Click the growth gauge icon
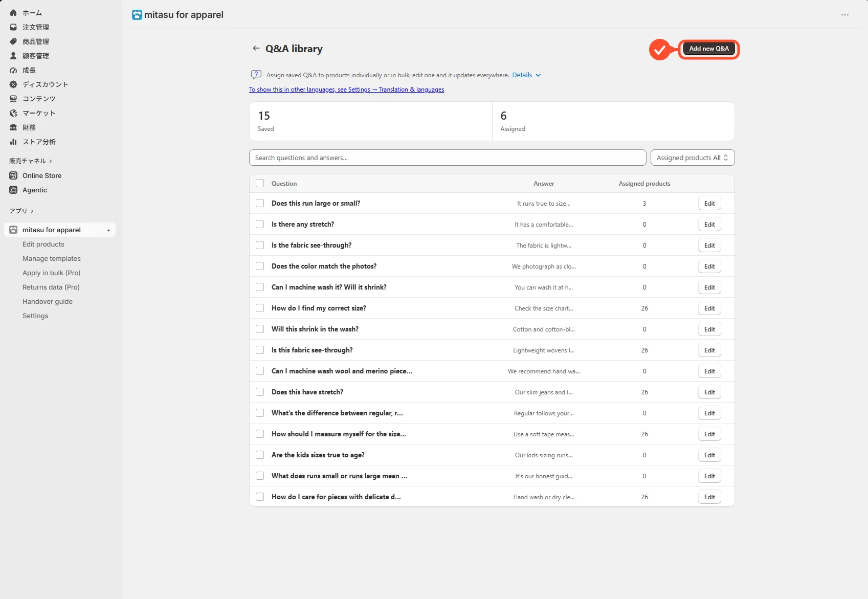 (13, 70)
